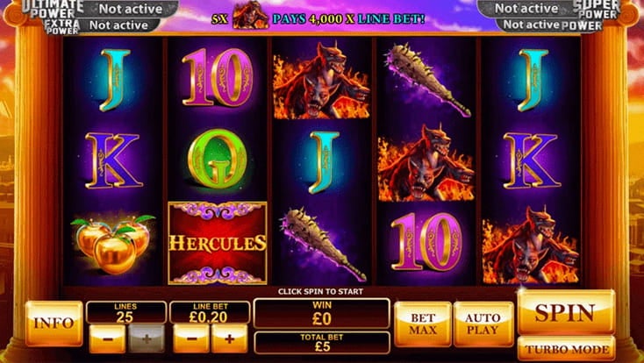Click the purple K on first reel
Image resolution: width=644 pixels, height=363 pixels.
point(113,160)
